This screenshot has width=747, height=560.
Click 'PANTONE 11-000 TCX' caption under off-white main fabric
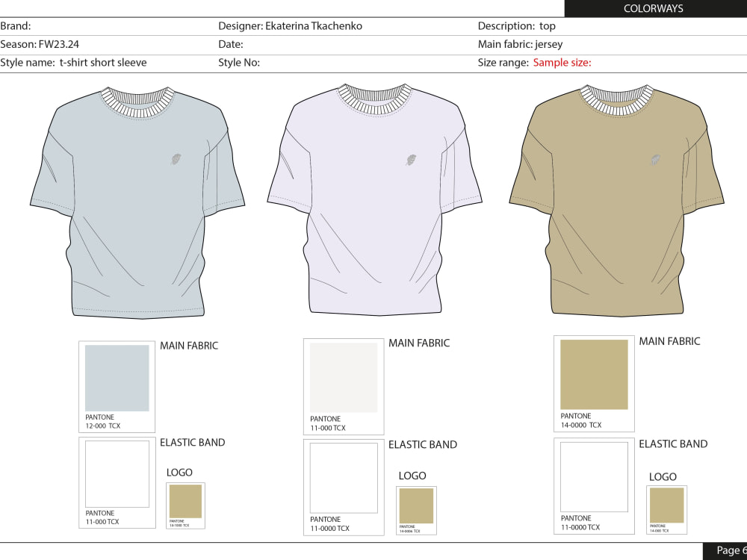pos(328,423)
